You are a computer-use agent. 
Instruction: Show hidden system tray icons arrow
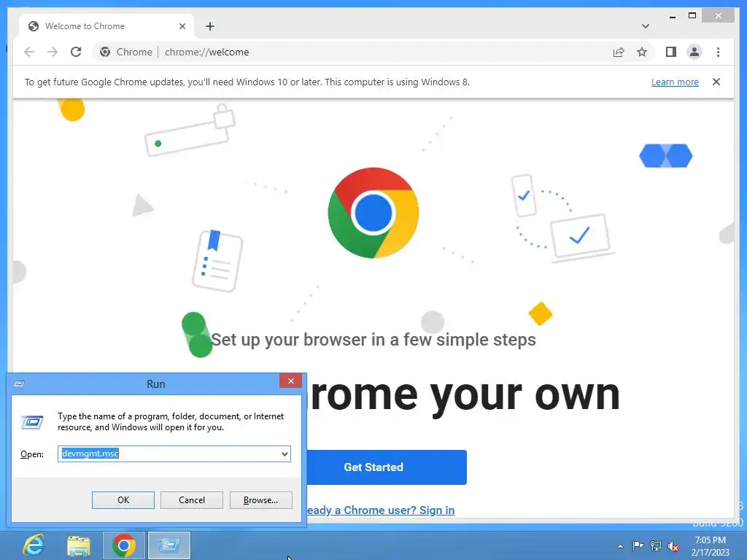click(x=620, y=546)
